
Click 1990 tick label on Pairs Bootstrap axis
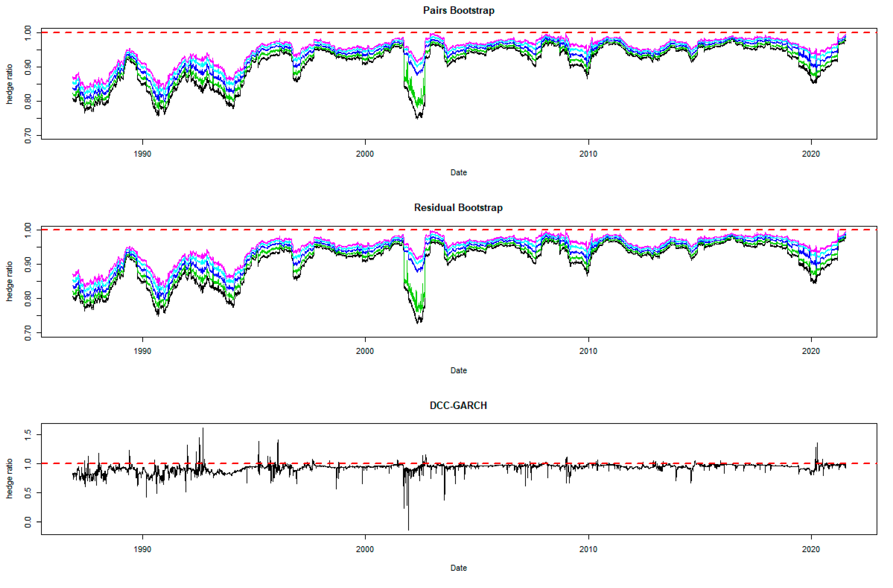point(142,154)
